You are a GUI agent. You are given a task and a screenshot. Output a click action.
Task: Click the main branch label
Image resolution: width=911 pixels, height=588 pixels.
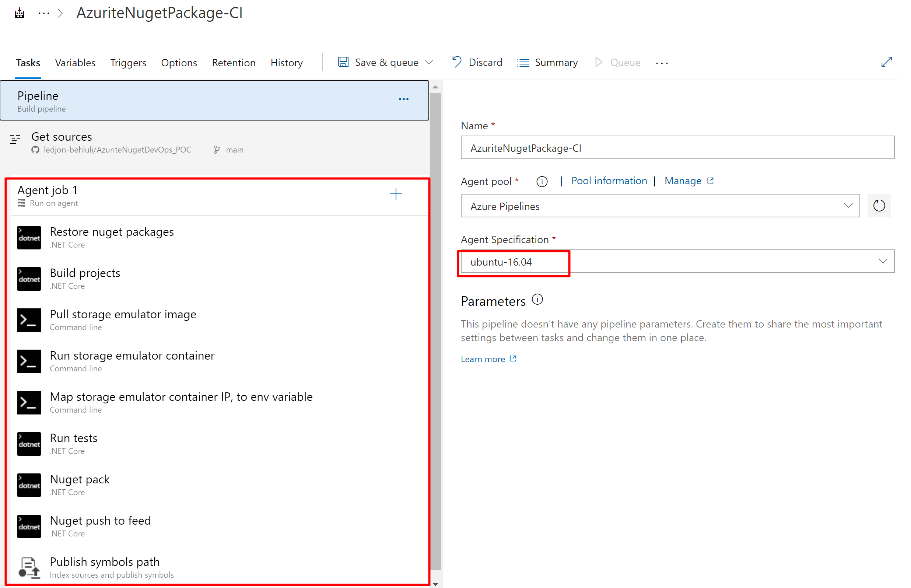click(x=235, y=150)
